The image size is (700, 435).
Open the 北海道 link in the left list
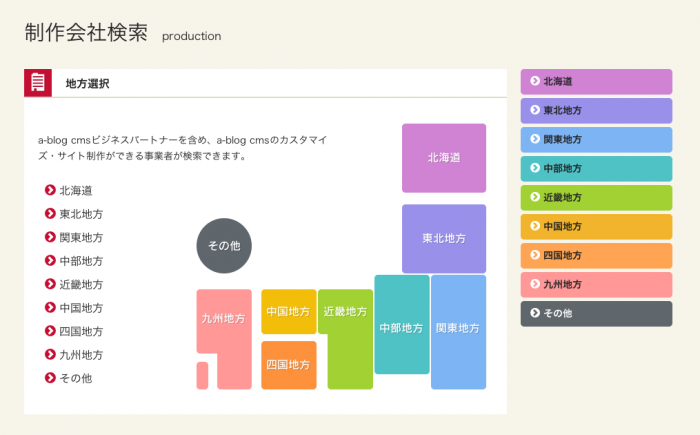click(76, 191)
